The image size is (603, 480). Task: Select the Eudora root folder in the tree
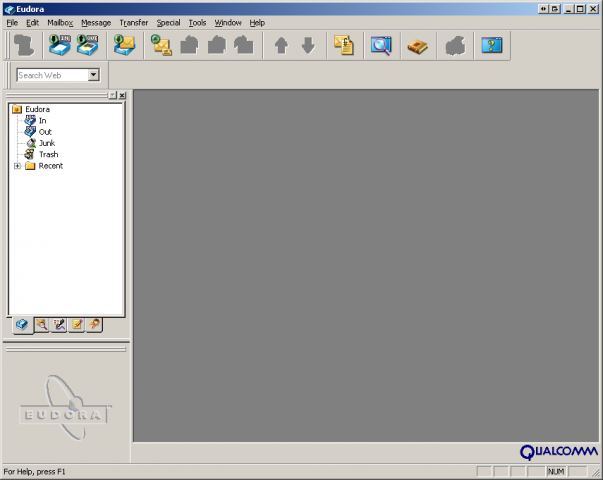[37, 109]
